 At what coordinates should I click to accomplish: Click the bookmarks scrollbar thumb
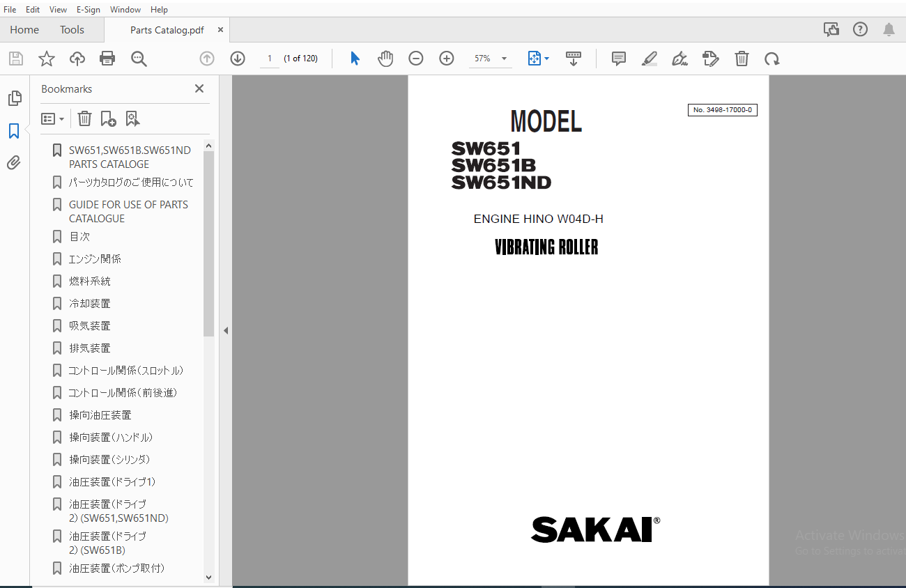(x=208, y=244)
